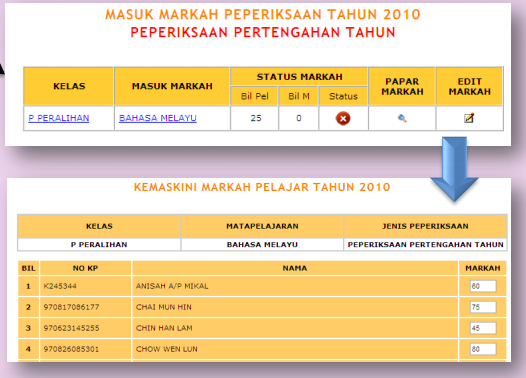Click the NAMA column header
This screenshot has width=526, height=378.
(295, 268)
